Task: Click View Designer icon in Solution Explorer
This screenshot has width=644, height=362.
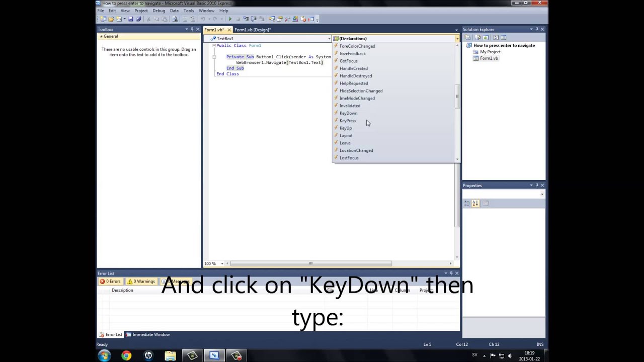Action: tap(504, 38)
